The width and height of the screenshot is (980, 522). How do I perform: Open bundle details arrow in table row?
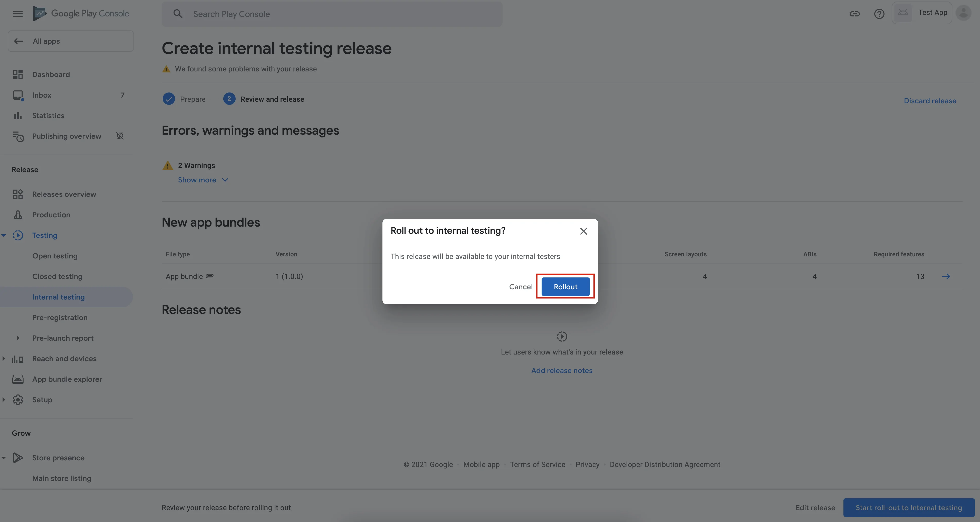pyautogui.click(x=946, y=276)
